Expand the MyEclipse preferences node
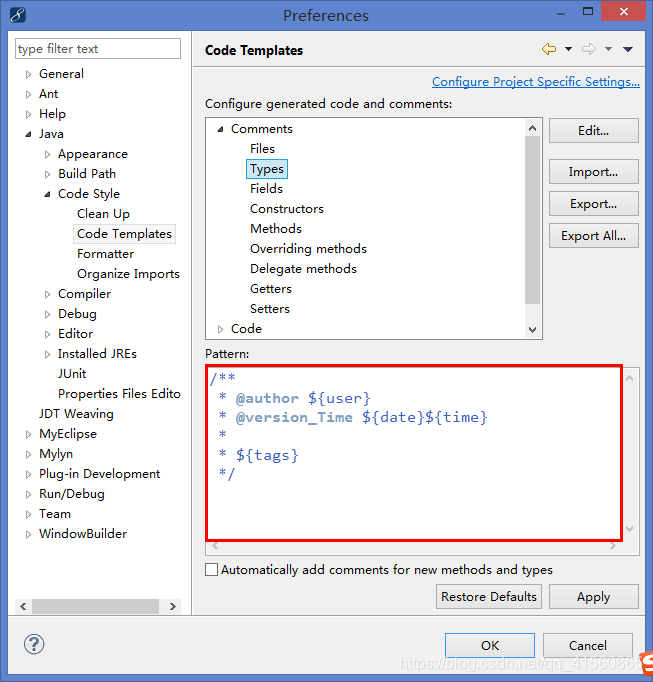 (28, 435)
